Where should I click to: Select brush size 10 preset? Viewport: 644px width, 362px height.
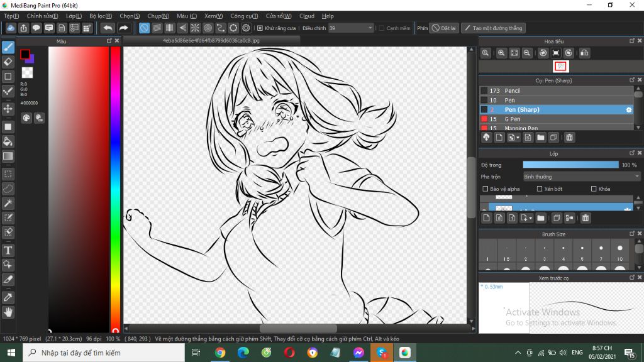pos(619,251)
